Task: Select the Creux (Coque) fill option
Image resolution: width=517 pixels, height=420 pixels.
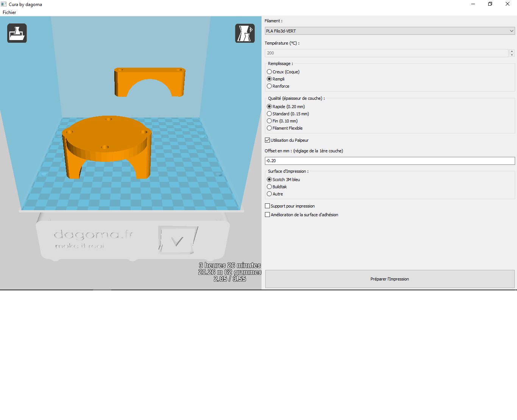Action: (x=283, y=72)
